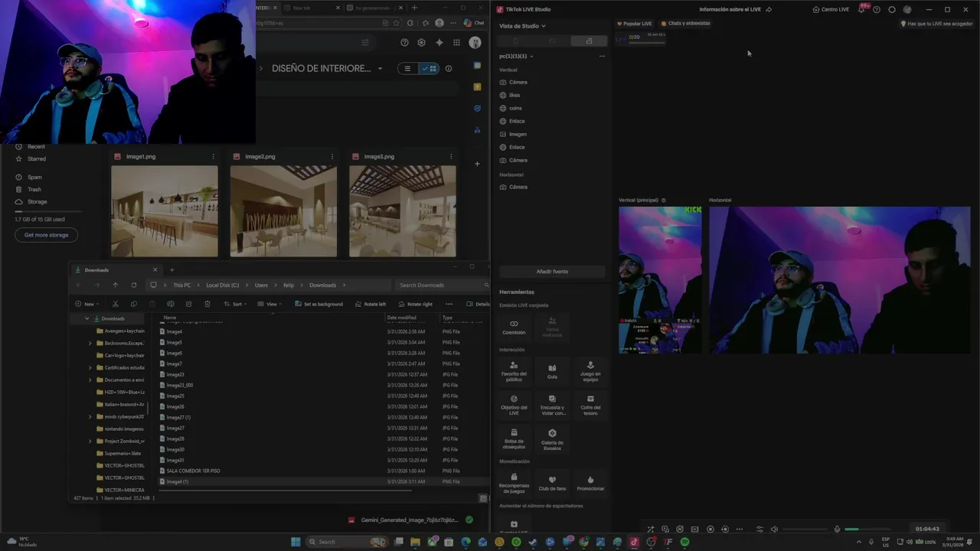980x551 pixels.
Task: Open the TikTok LIVE Studio taskbar icon
Action: pos(634,542)
